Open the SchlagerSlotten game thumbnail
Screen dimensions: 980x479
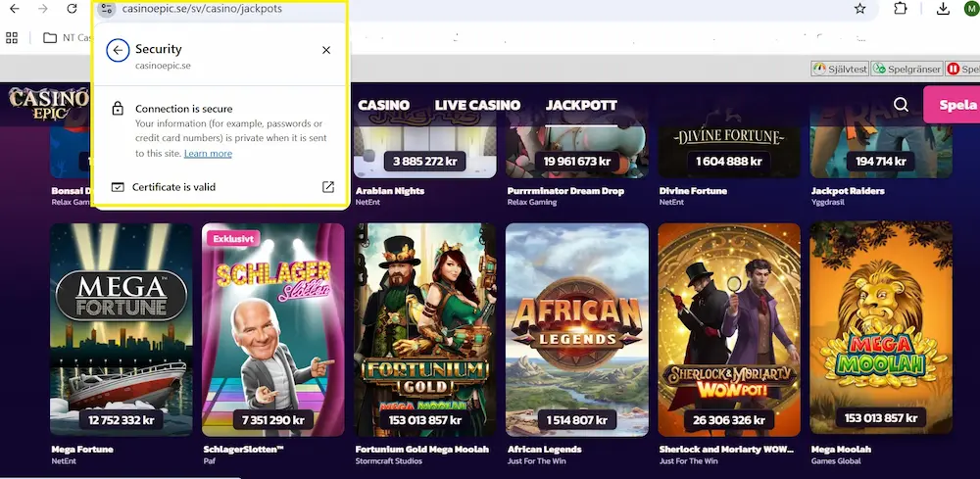pos(273,329)
